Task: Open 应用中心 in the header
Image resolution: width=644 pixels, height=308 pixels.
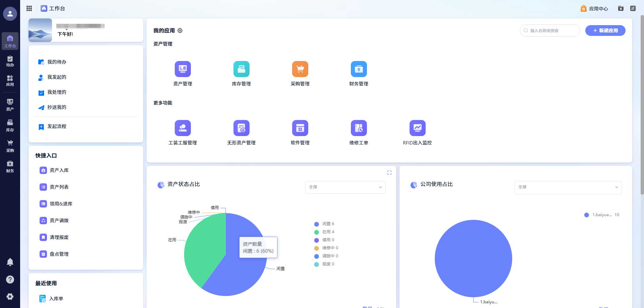Action: coord(594,9)
